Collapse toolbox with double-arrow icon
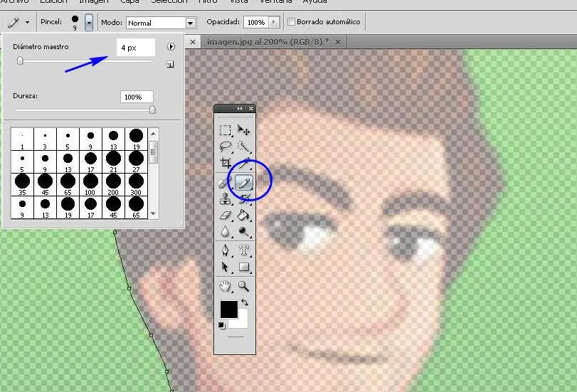 (x=240, y=108)
